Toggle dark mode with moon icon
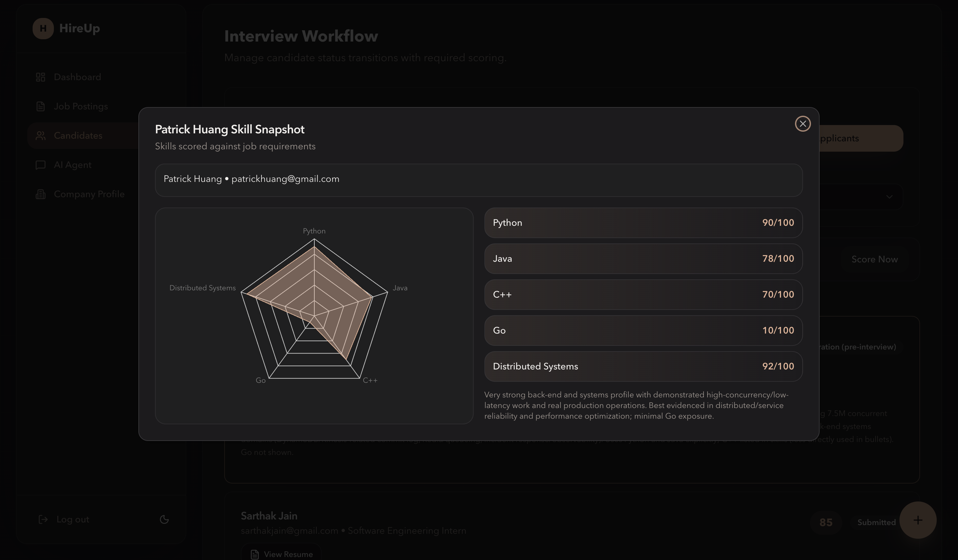 (x=164, y=519)
